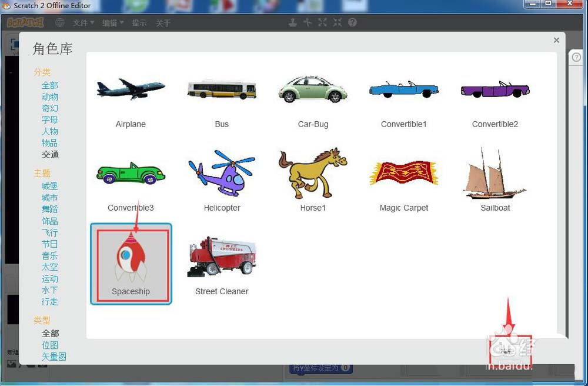Image resolution: width=588 pixels, height=386 pixels.
Task: Filter by 太空 theme
Action: coord(50,267)
